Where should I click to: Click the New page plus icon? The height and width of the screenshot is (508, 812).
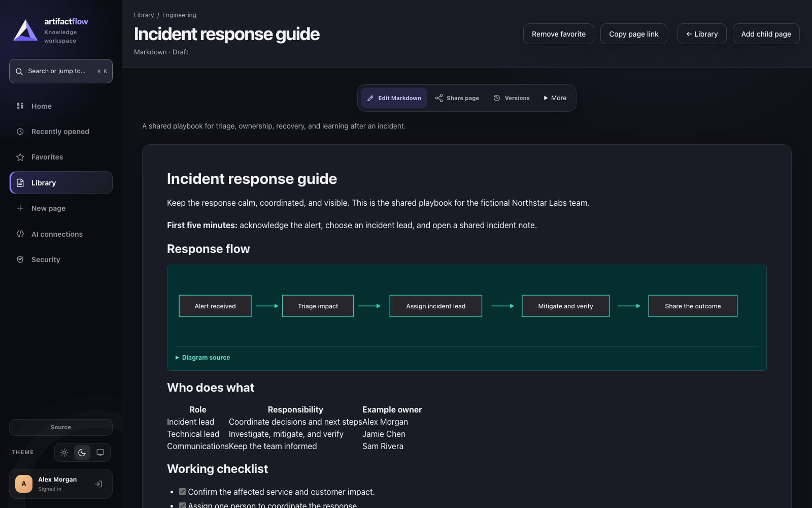click(x=20, y=208)
